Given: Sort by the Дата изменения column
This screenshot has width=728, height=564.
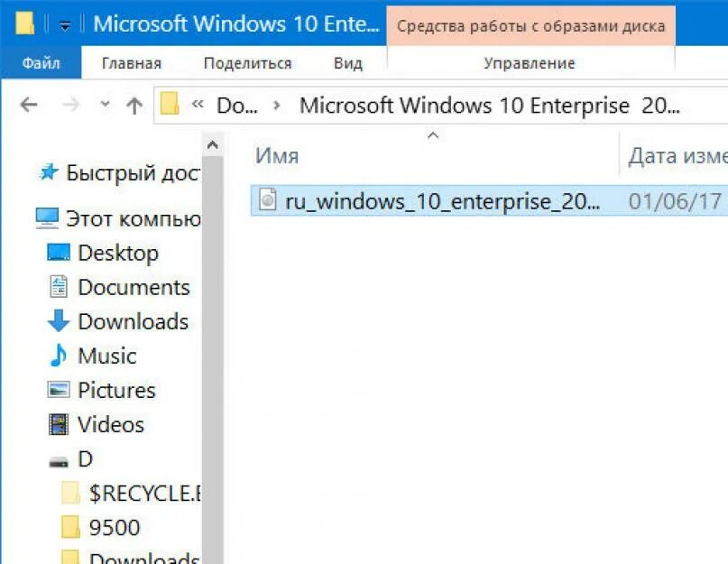Looking at the screenshot, I should coord(677,156).
